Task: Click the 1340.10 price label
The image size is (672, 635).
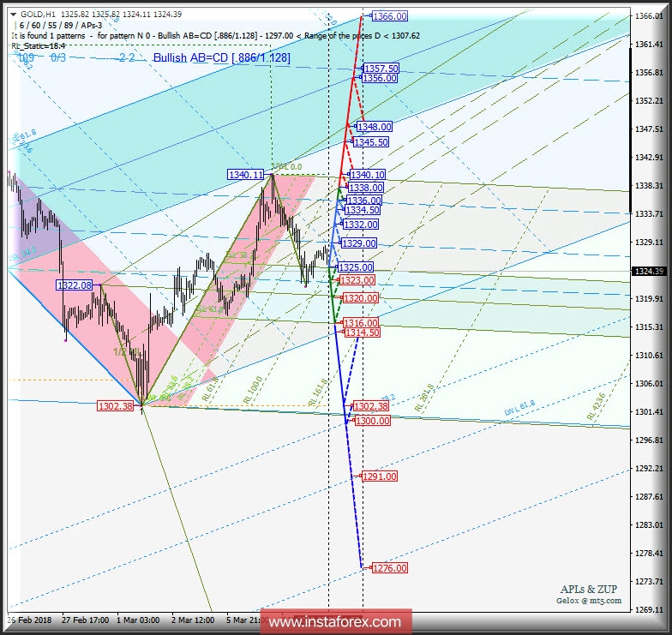Action: (x=368, y=175)
